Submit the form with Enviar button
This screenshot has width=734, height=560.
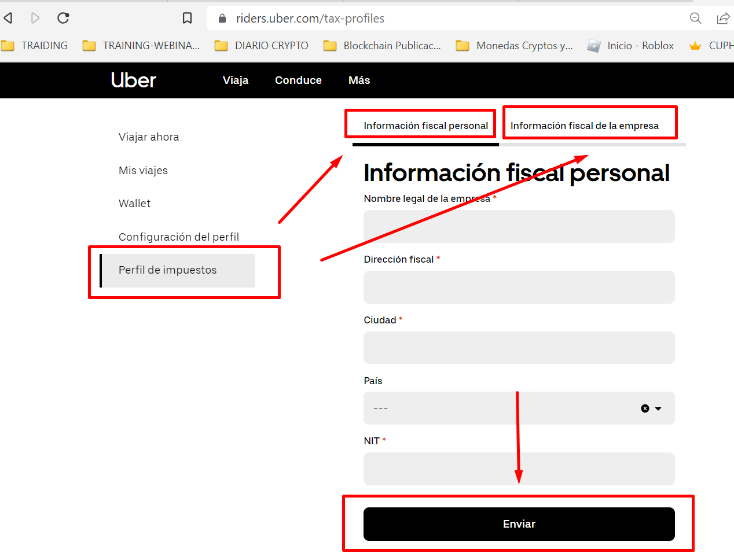519,524
